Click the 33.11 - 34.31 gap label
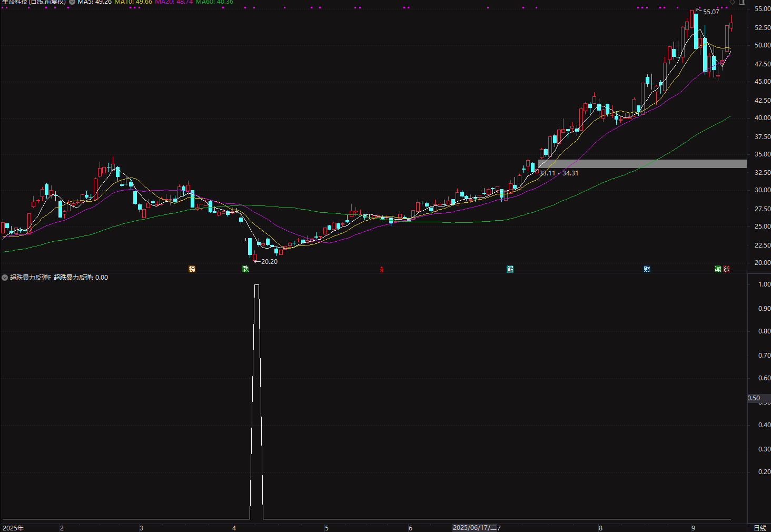771x532 pixels. [x=559, y=173]
